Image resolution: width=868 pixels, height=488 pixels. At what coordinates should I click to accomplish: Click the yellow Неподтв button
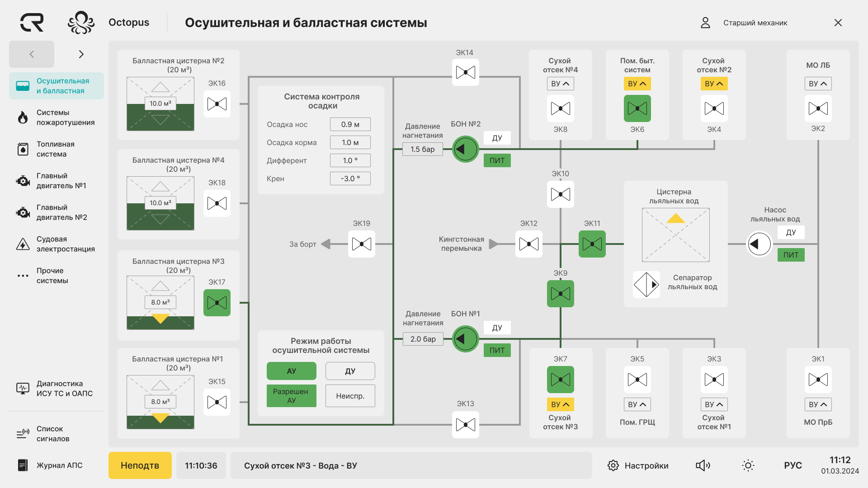140,465
